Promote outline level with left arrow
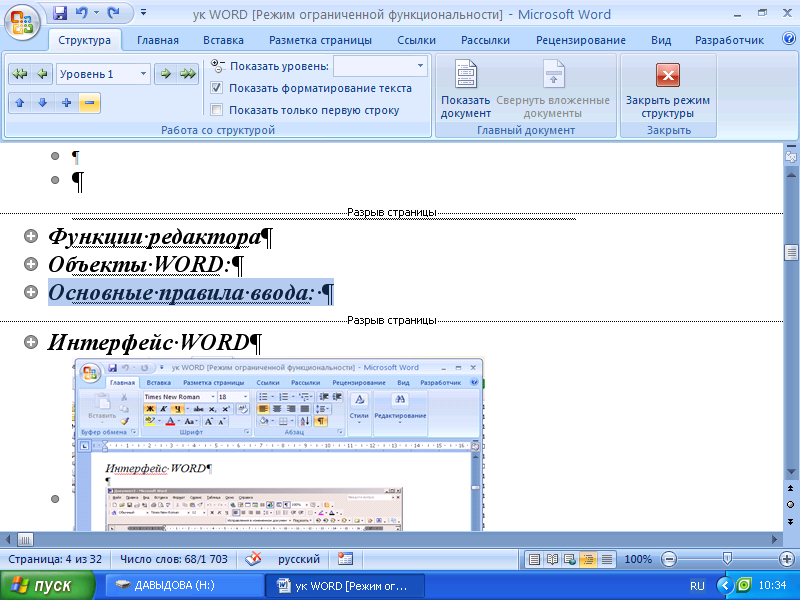 click(42, 74)
